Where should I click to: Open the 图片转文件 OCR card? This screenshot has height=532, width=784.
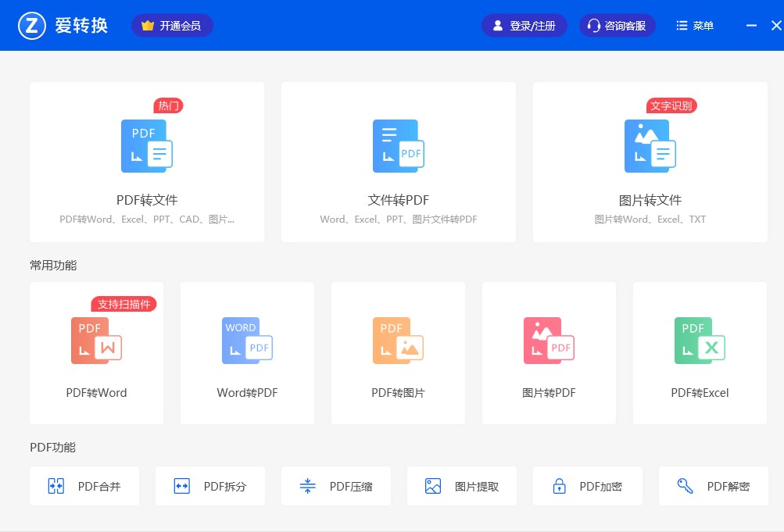coord(650,162)
